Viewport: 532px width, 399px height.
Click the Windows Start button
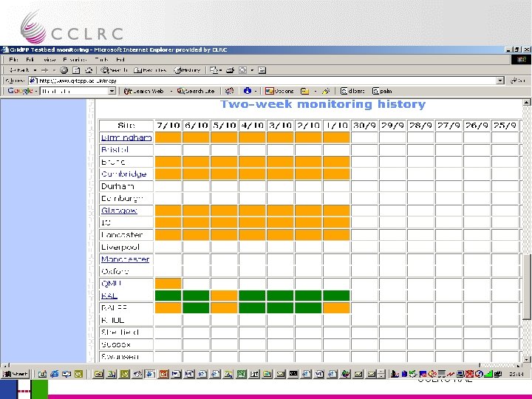coord(16,374)
